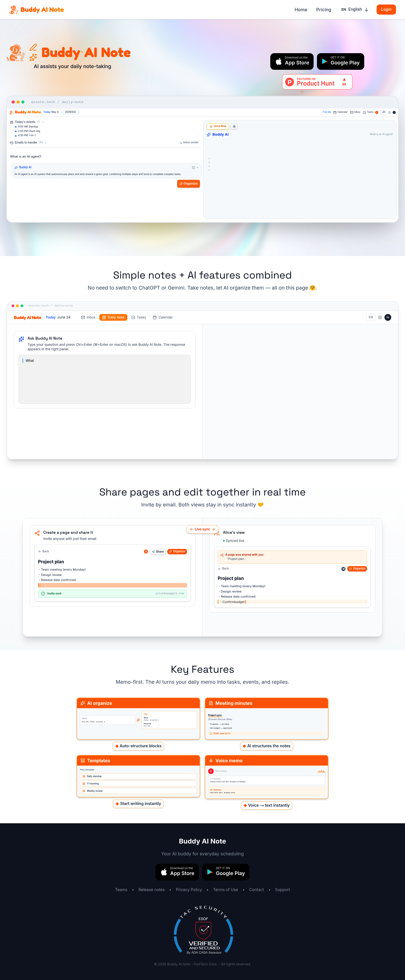Screen dimensions: 405x980
Task: Click the Select emails option
Action: coord(189,143)
